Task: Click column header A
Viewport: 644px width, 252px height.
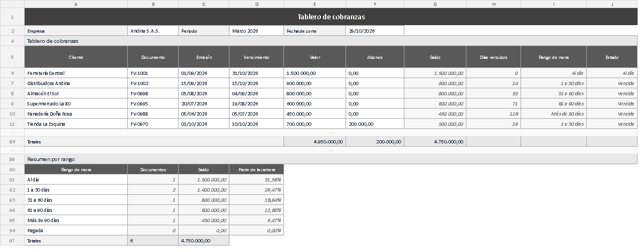Action: point(76,4)
